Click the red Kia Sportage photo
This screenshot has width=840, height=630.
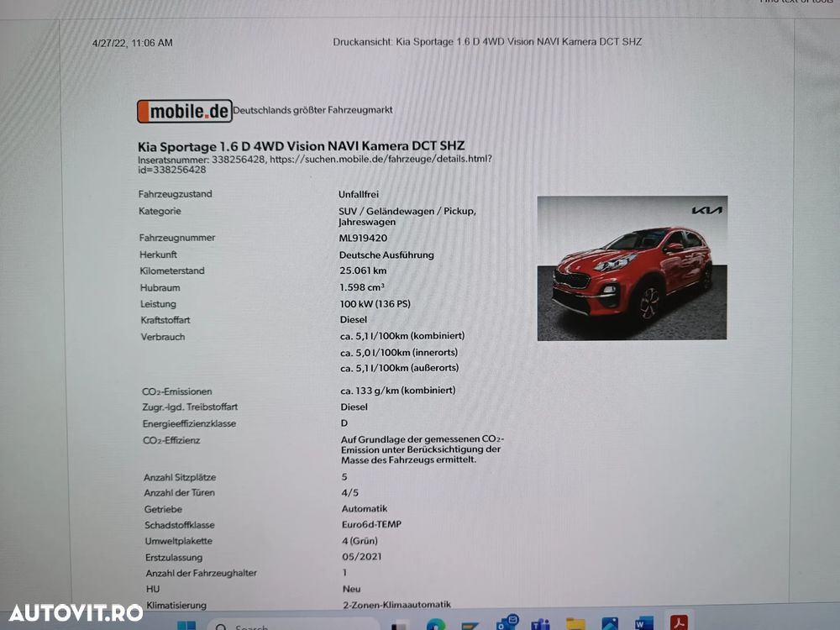633,267
